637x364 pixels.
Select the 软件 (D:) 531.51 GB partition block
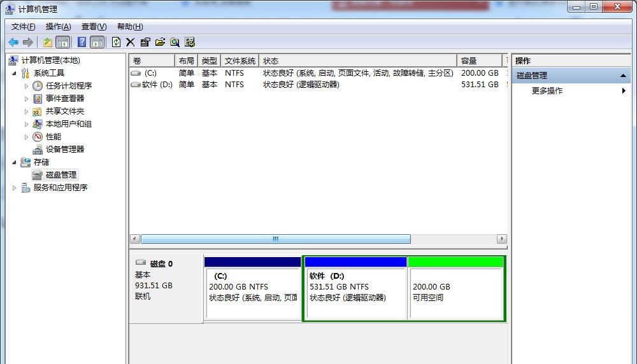point(355,289)
